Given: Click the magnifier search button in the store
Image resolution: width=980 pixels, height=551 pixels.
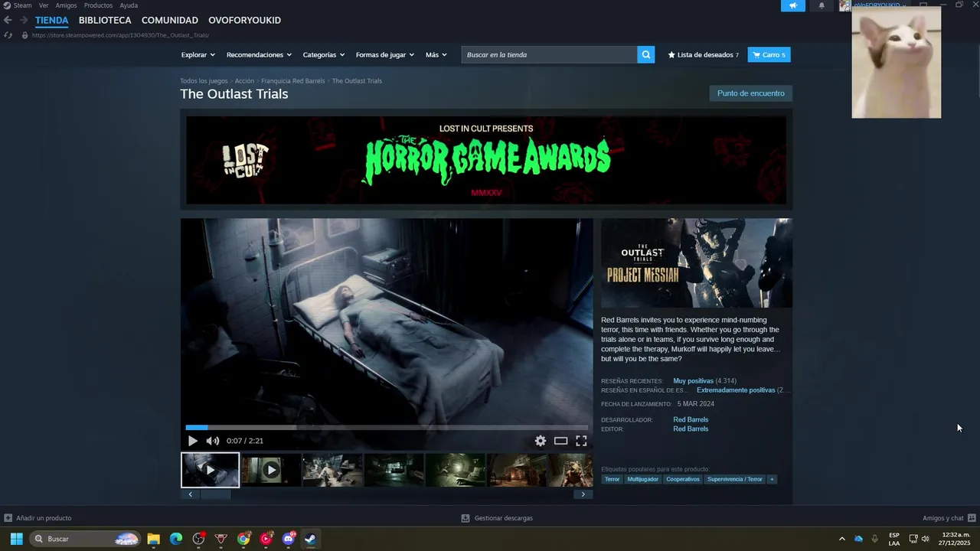Looking at the screenshot, I should click(646, 54).
